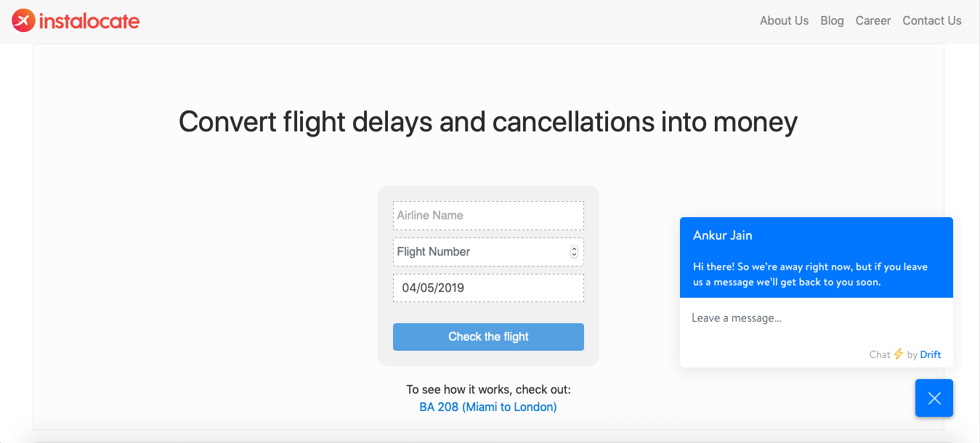
Task: Go to the Blog page
Action: pyautogui.click(x=832, y=21)
